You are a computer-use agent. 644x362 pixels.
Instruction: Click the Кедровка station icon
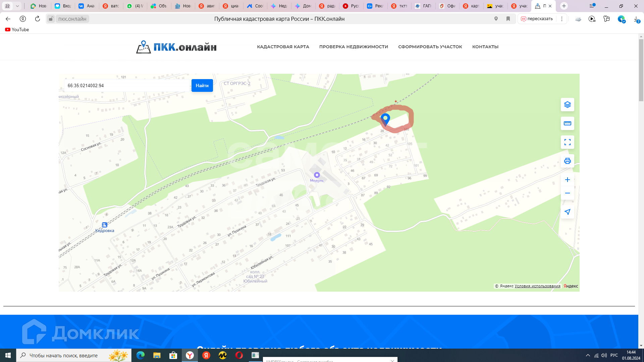[104, 225]
